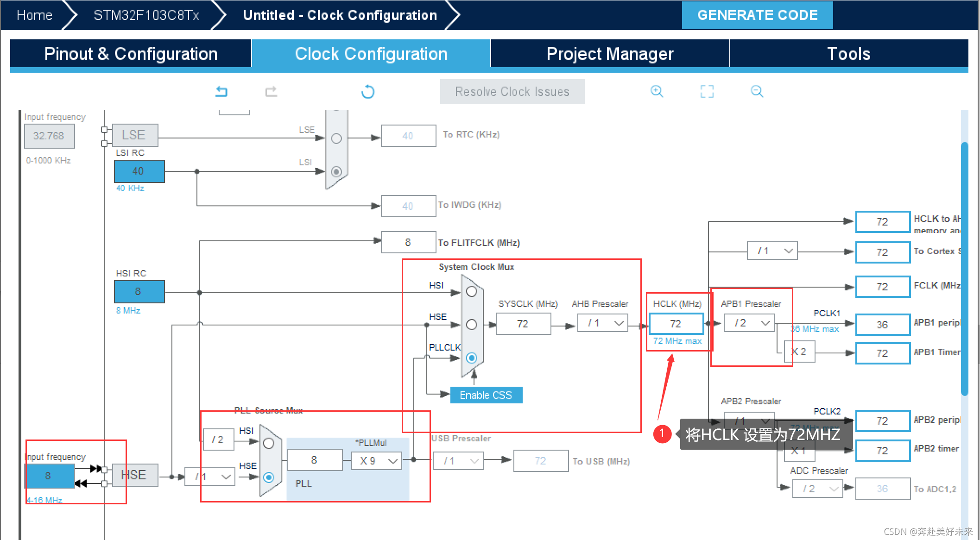Screen dimensions: 980x540
Task: Click the To Cortex System timer 72 box
Action: 883,252
